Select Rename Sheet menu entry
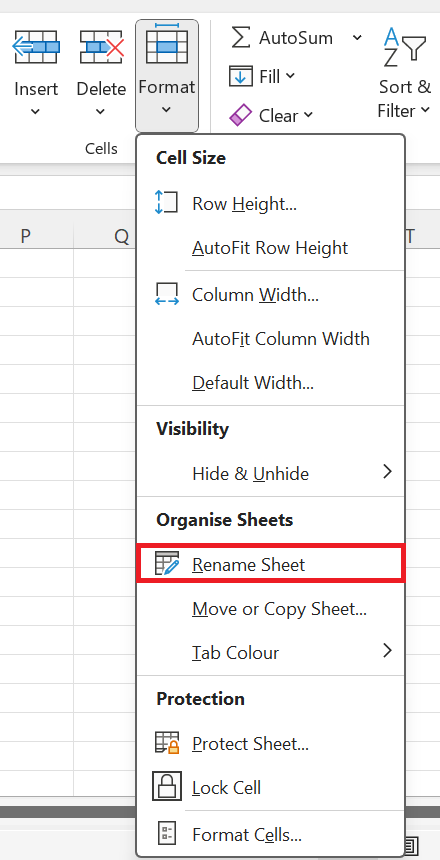 tap(270, 564)
